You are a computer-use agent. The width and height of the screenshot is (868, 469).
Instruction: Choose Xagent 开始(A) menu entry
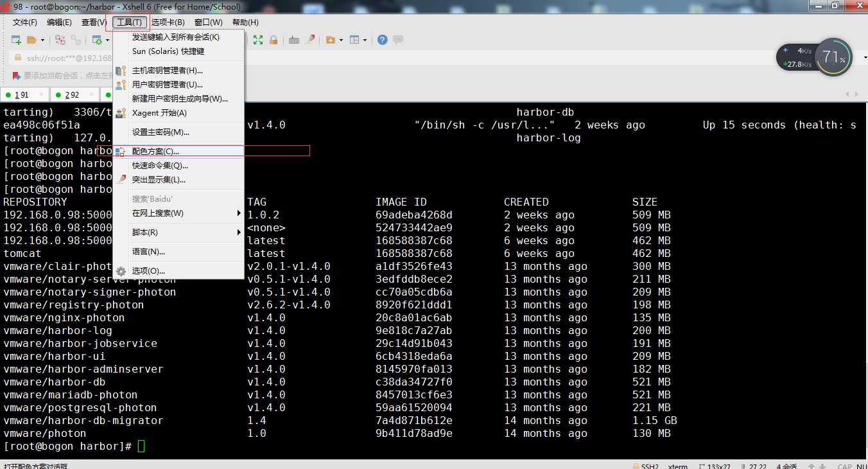tap(178, 113)
